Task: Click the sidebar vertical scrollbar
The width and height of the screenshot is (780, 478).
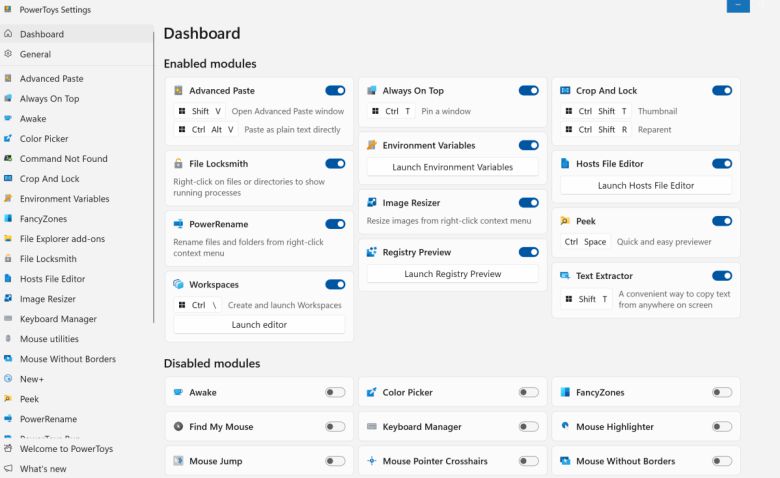Action: pyautogui.click(x=154, y=180)
